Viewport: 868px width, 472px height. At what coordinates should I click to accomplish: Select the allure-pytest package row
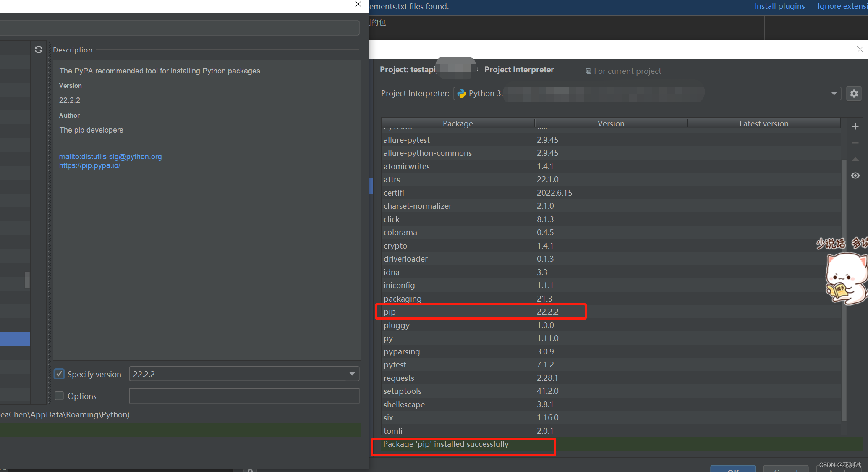(x=611, y=140)
